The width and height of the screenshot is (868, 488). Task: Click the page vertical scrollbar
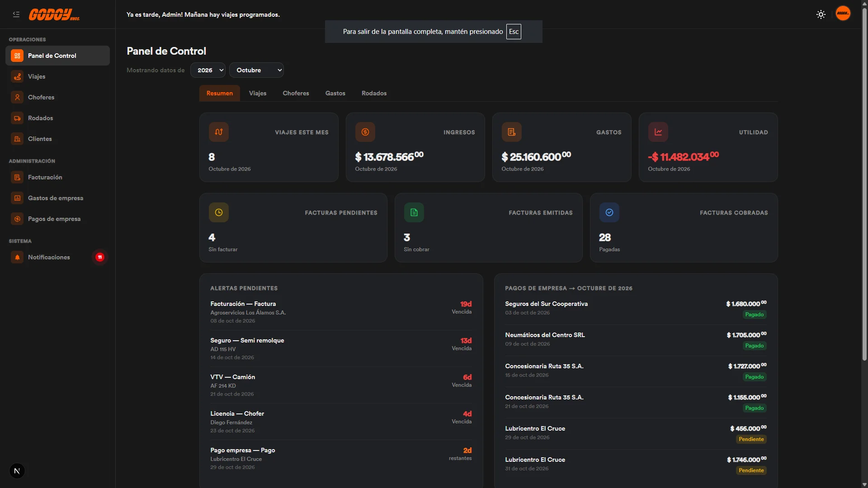point(864,185)
